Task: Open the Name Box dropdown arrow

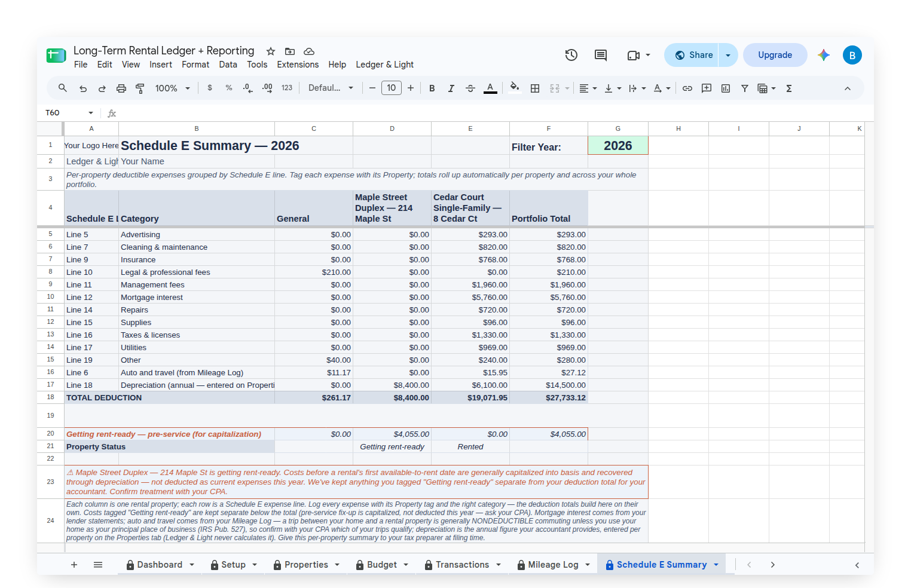Action: coord(91,113)
